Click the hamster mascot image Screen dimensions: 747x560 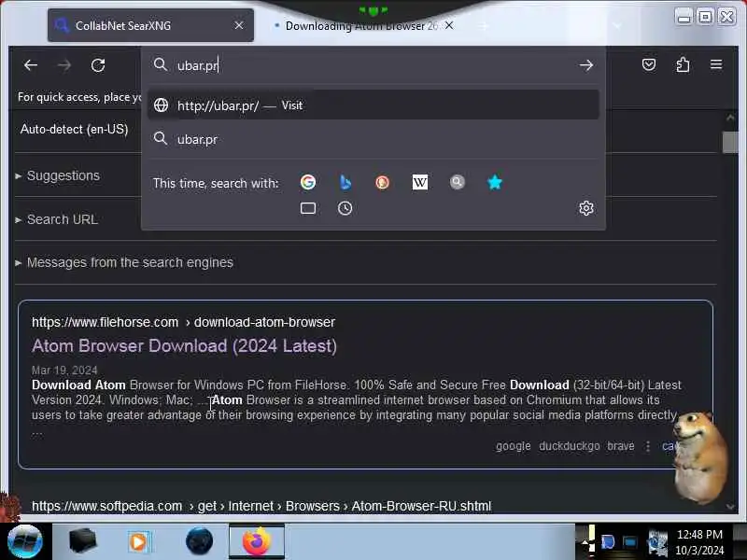click(701, 458)
